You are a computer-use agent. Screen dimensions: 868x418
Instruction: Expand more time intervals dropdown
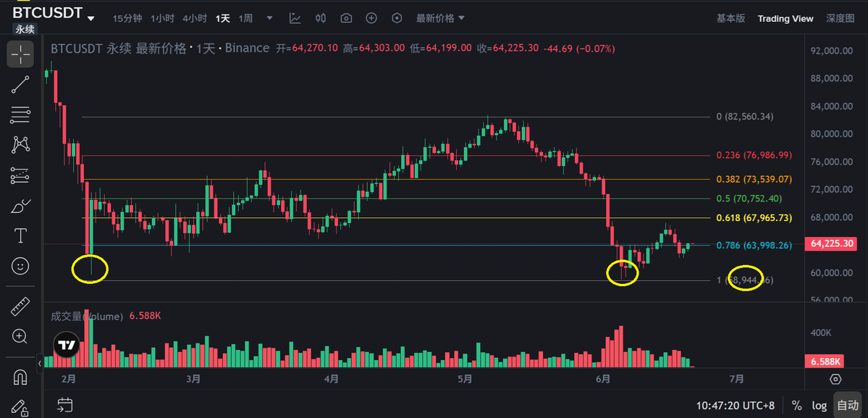pyautogui.click(x=269, y=18)
